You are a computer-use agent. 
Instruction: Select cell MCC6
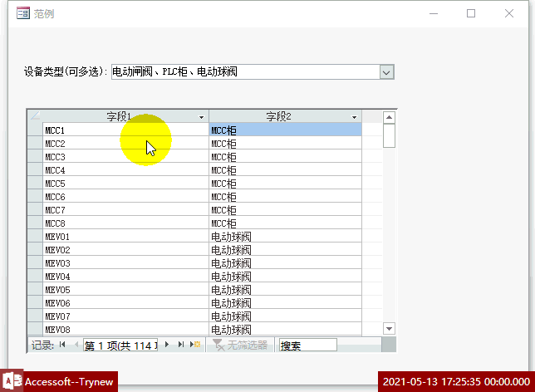click(125, 197)
